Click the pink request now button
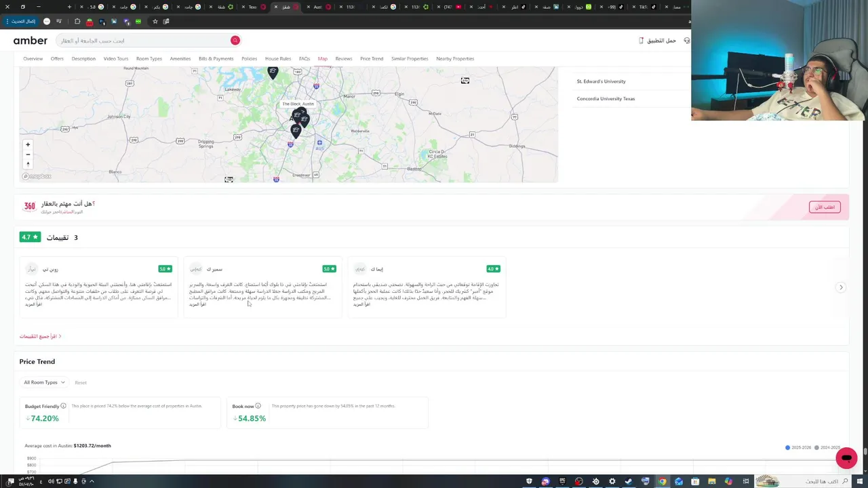The height and width of the screenshot is (488, 868). pos(825,207)
